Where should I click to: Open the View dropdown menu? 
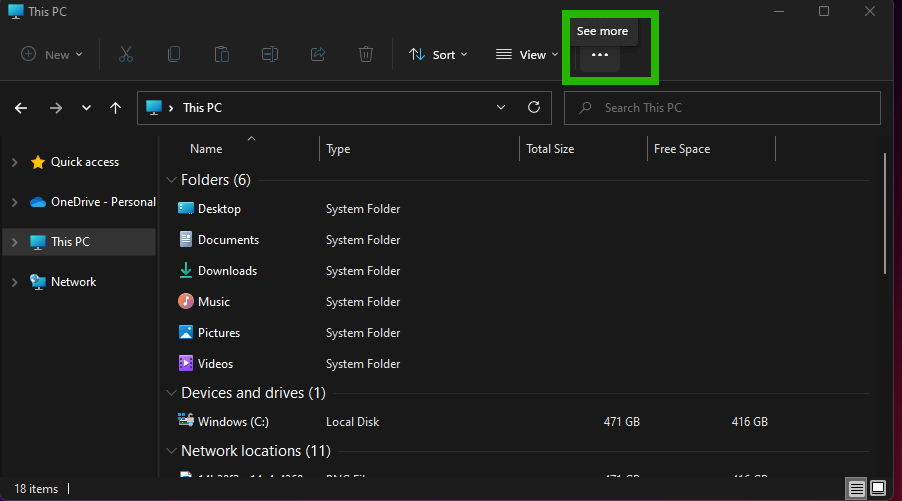(527, 55)
